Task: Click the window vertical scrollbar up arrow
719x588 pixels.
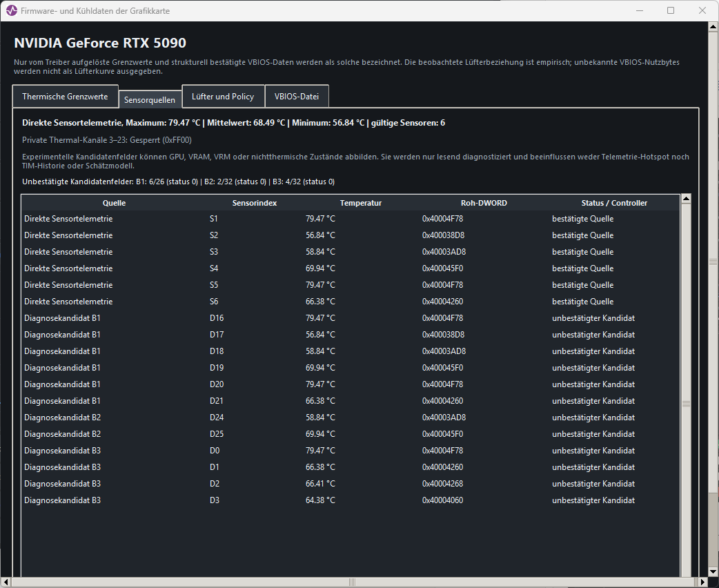Action: tap(713, 27)
